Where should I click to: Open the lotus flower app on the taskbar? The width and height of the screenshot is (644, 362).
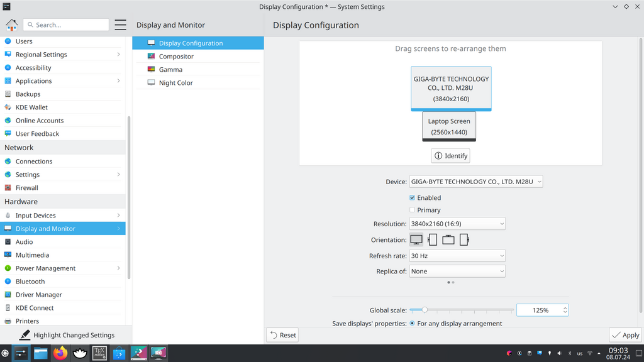(x=80, y=353)
